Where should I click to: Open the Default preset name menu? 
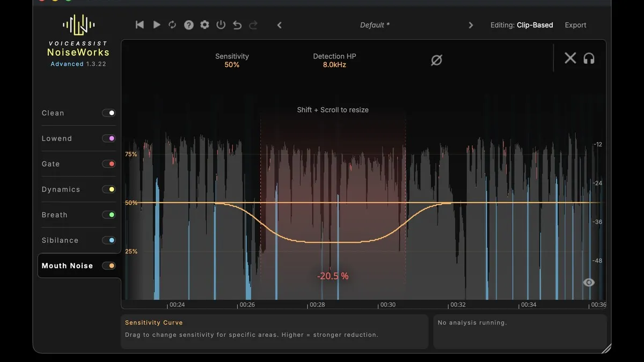(x=375, y=25)
